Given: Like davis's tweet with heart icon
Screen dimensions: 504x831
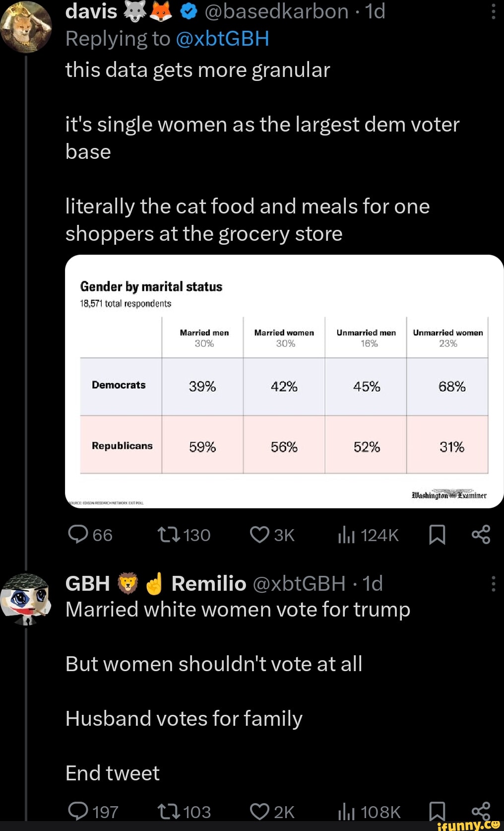Looking at the screenshot, I should click(259, 535).
